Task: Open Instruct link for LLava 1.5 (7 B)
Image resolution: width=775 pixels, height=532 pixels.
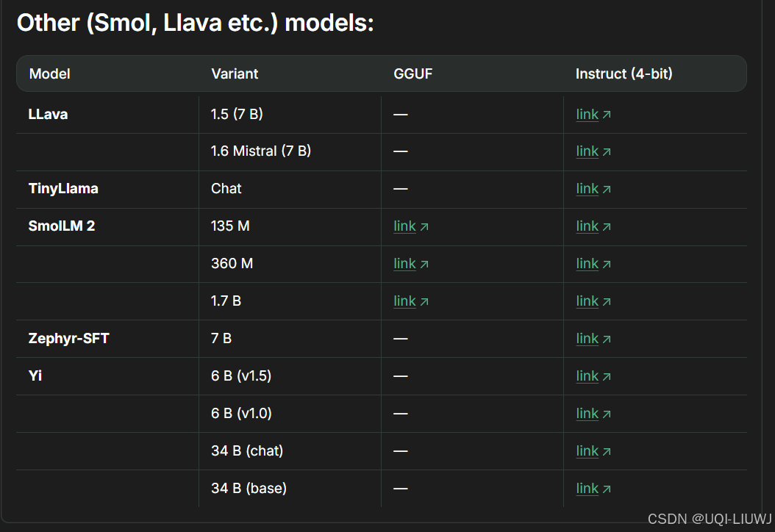Action: 593,115
